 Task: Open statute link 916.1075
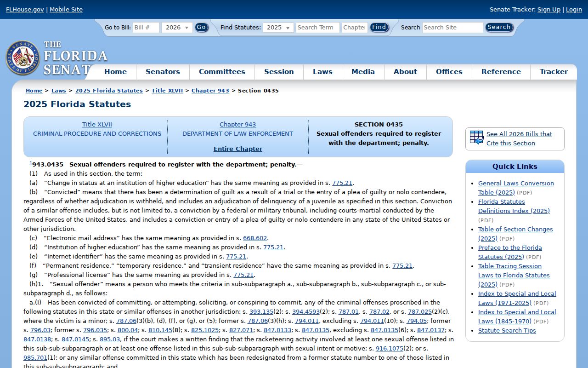pyautogui.click(x=389, y=348)
